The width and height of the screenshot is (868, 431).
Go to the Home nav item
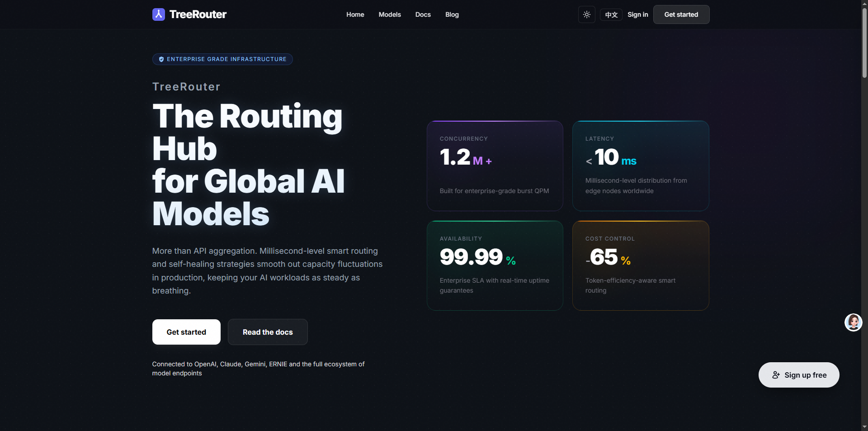355,14
